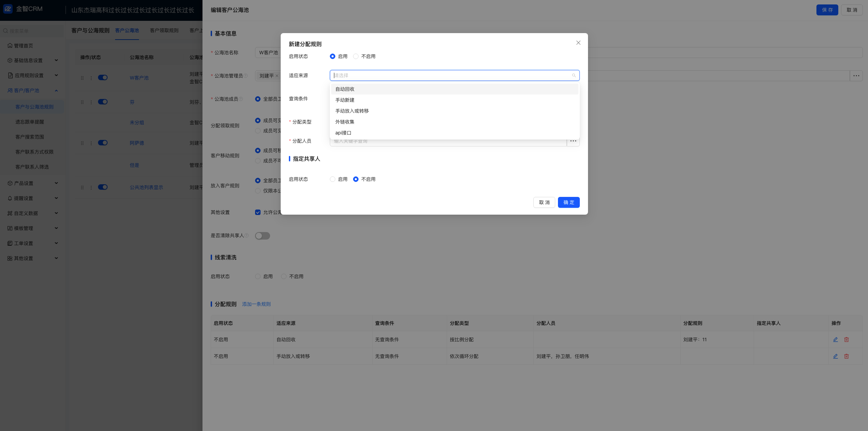Toggle the 是否清除共享人 switch
Viewport: 868px width, 431px height.
tap(262, 236)
